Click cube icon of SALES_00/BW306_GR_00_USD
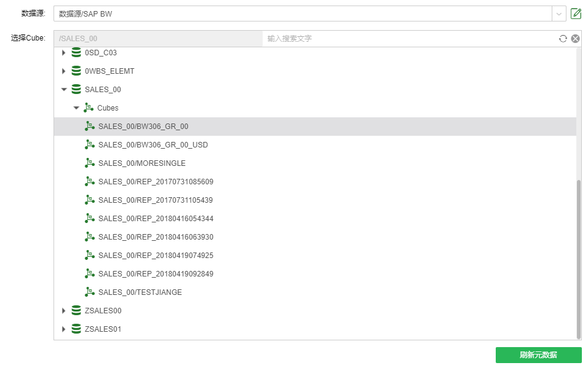Image resolution: width=588 pixels, height=368 pixels. [90, 144]
